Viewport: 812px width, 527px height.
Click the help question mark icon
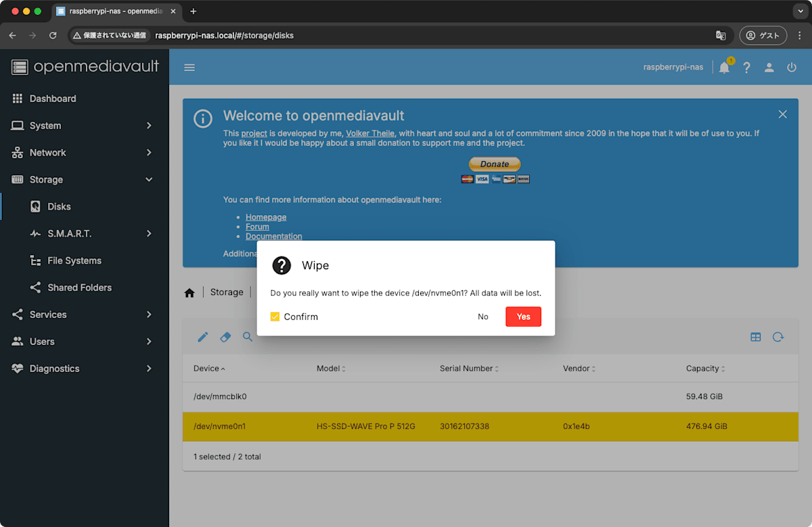point(747,68)
